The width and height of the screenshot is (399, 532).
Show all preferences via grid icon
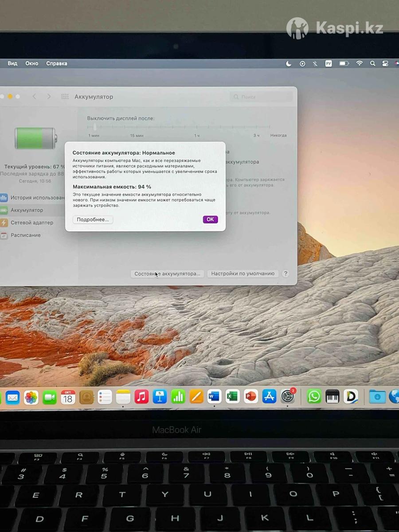coord(65,97)
